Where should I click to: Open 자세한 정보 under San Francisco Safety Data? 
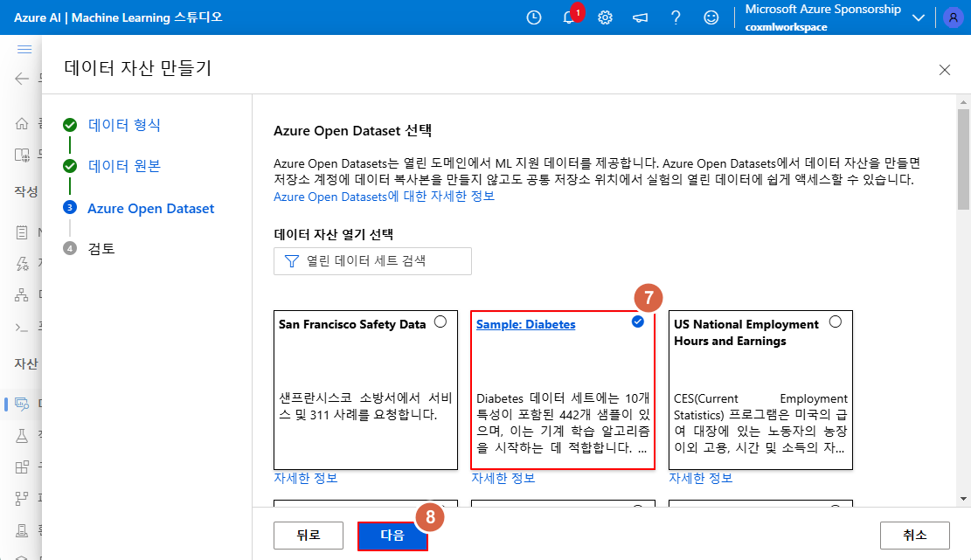tap(305, 478)
